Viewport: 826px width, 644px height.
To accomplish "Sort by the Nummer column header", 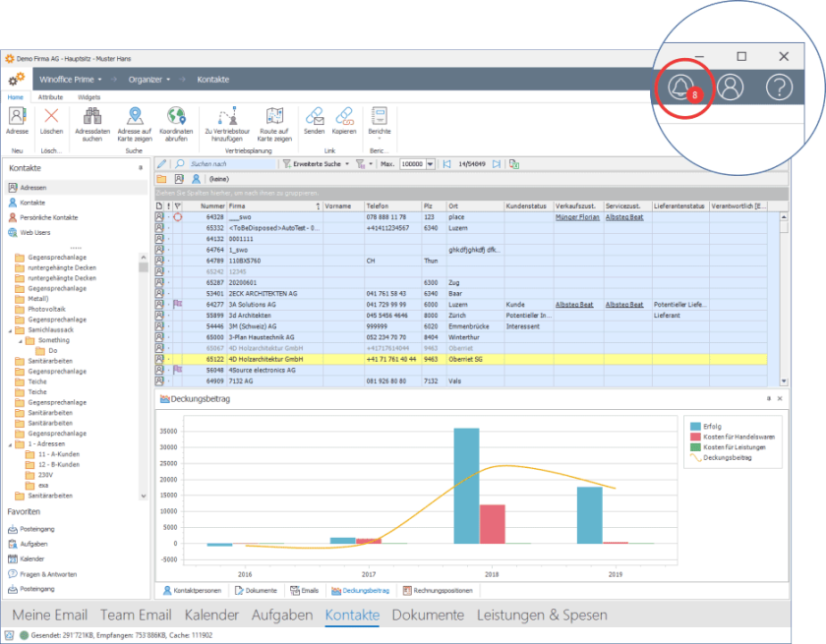I will pos(205,205).
